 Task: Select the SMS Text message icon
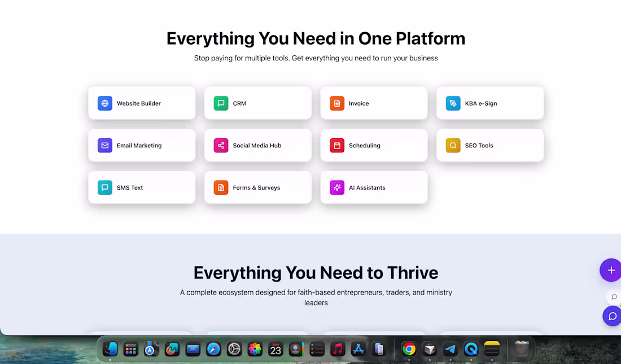click(104, 187)
